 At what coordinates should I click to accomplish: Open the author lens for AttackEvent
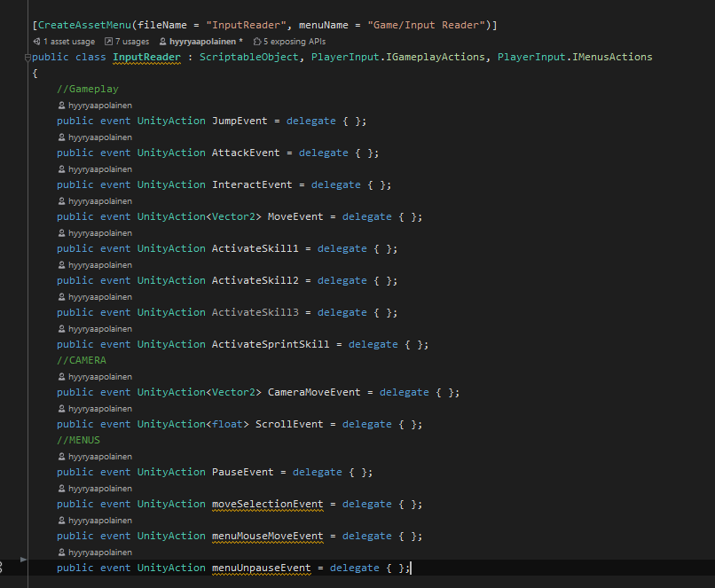[x=95, y=137]
